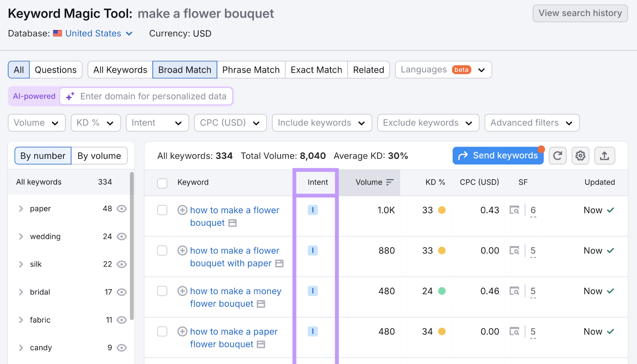Toggle visibility of the 'paper' keyword group
Viewport: 637px width, 364px height.
point(121,208)
